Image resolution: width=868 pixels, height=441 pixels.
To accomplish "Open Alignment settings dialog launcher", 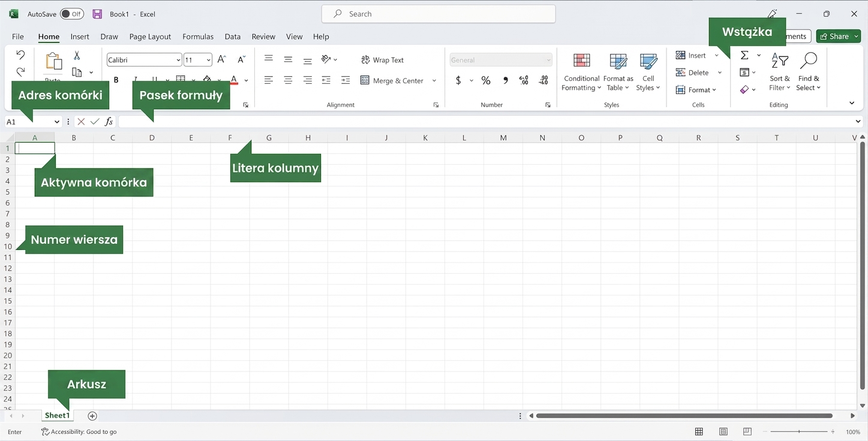I will tap(436, 105).
